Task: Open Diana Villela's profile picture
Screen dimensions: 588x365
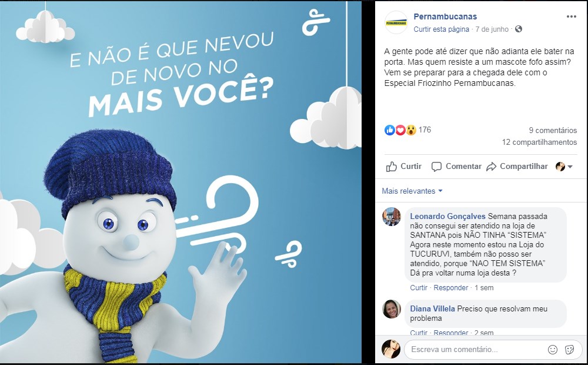Action: pos(392,309)
